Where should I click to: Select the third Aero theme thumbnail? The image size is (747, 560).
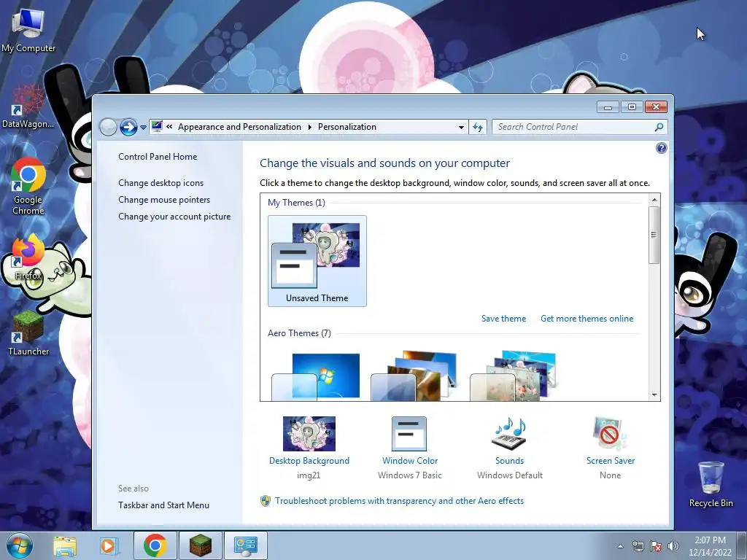click(x=514, y=376)
